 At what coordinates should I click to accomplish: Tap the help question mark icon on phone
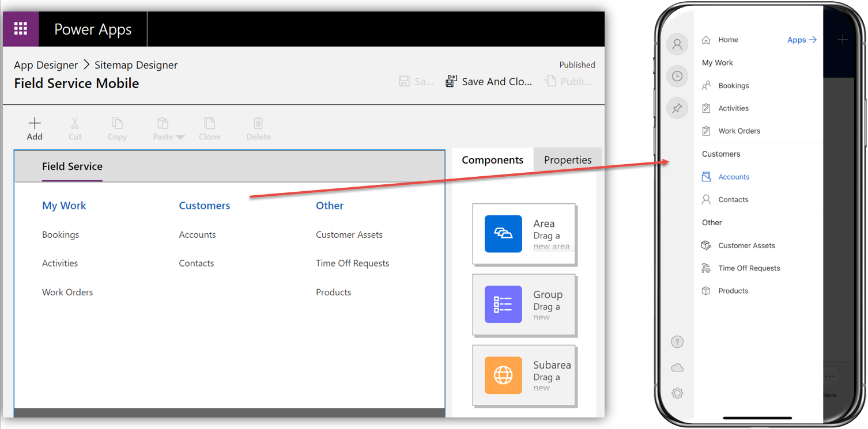tap(677, 342)
